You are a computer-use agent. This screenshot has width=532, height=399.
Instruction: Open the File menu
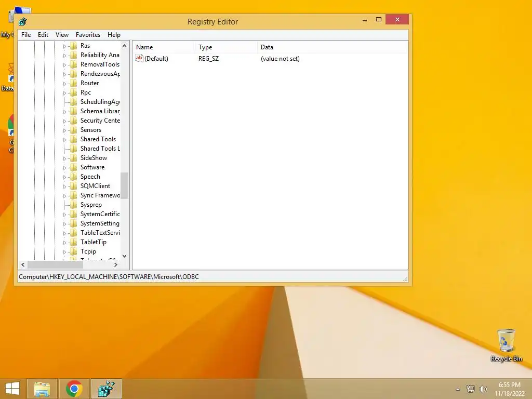pos(26,35)
